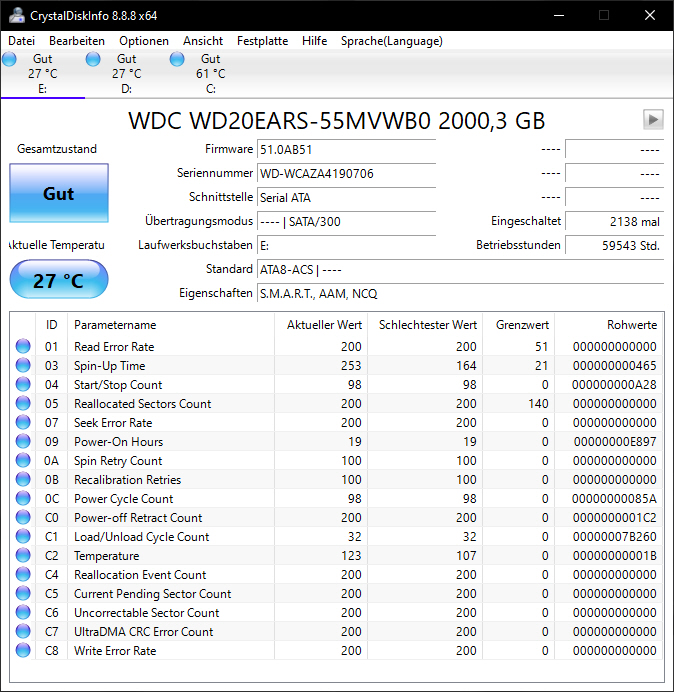Click status icon for Seek Error Rate
Viewport: 674px width, 692px height.
click(x=23, y=422)
